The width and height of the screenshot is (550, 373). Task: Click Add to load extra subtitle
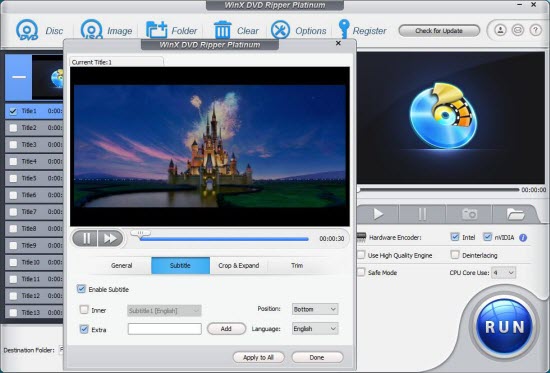click(x=226, y=329)
